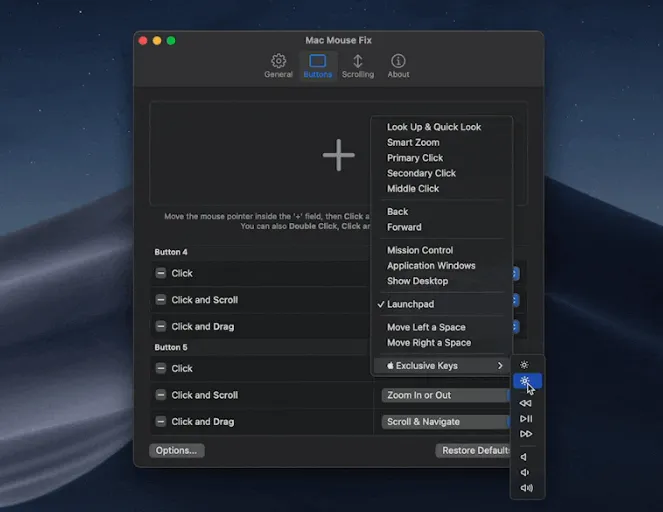Choose Back in the action menu
The width and height of the screenshot is (663, 512).
pyautogui.click(x=442, y=211)
